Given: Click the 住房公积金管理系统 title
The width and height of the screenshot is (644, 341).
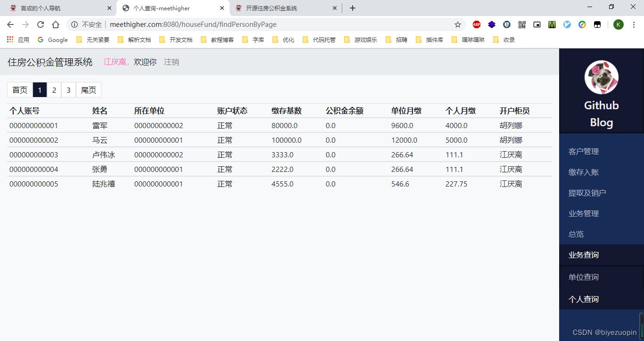Looking at the screenshot, I should pos(50,62).
